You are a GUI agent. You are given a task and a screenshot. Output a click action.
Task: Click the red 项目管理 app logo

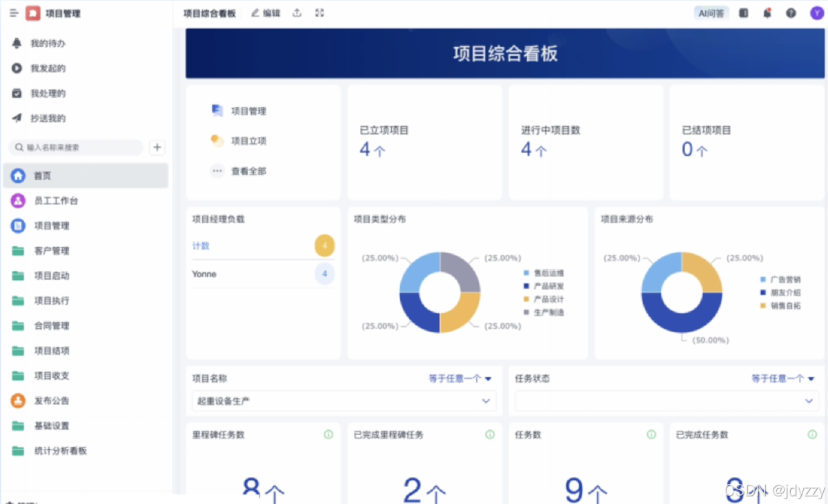coord(33,13)
